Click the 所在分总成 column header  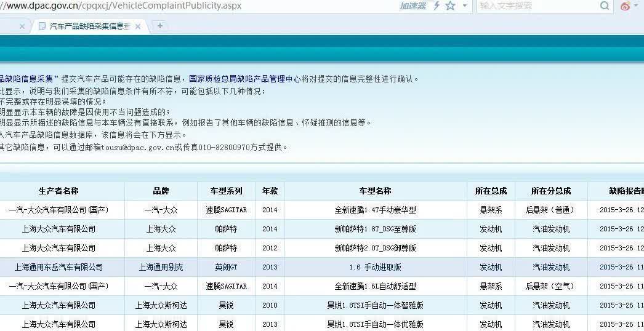(x=551, y=191)
